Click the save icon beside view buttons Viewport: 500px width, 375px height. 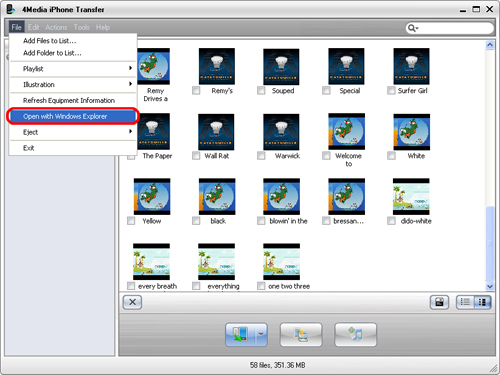pyautogui.click(x=439, y=302)
